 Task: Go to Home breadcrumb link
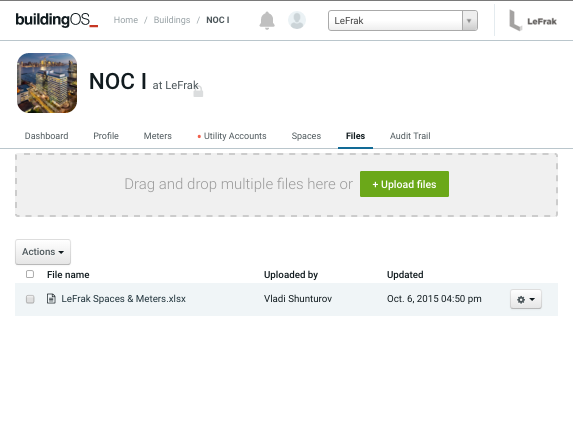pos(126,20)
